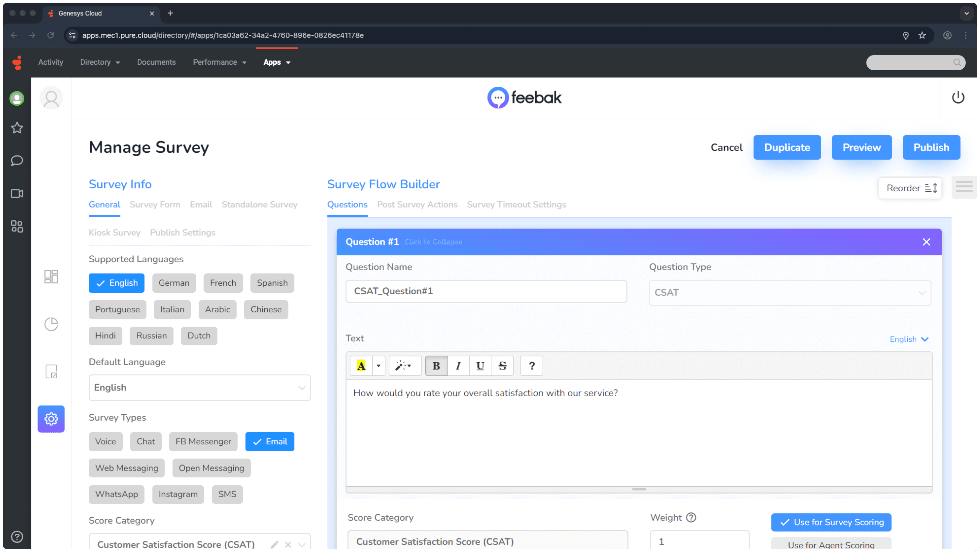The image size is (980, 552).
Task: Click the Strikethrough formatting icon
Action: [502, 366]
